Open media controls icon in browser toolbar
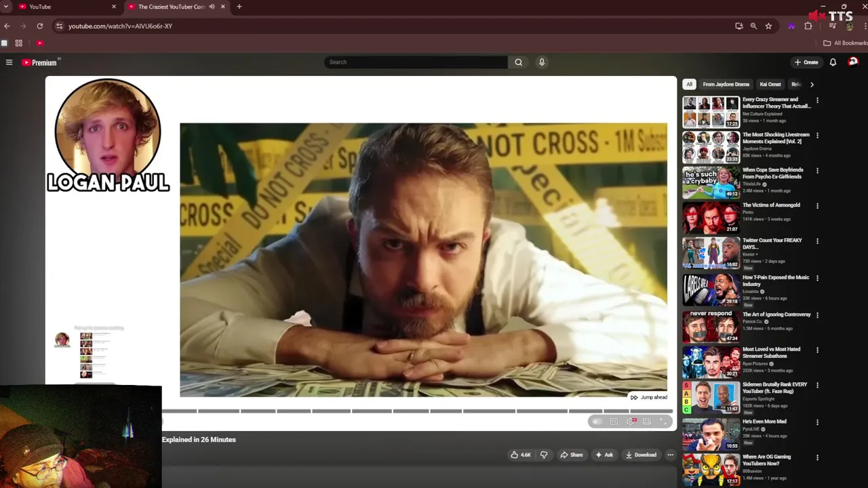This screenshot has width=868, height=488. (x=833, y=26)
